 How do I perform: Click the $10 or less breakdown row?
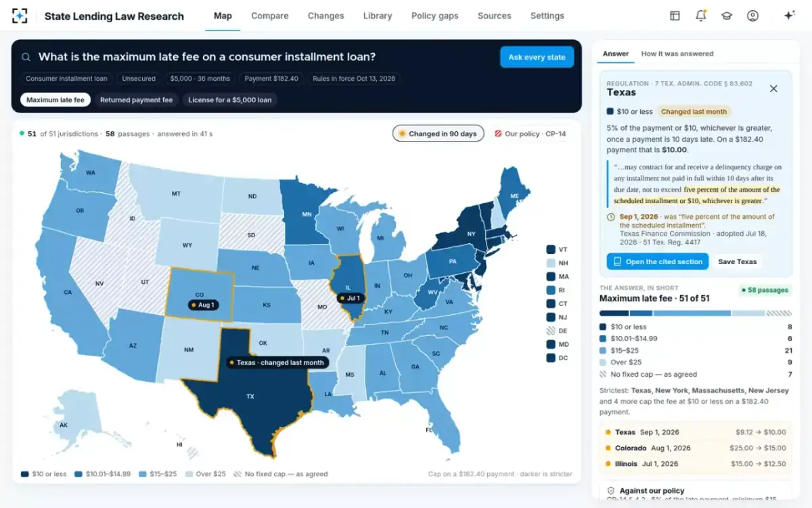[x=696, y=326]
